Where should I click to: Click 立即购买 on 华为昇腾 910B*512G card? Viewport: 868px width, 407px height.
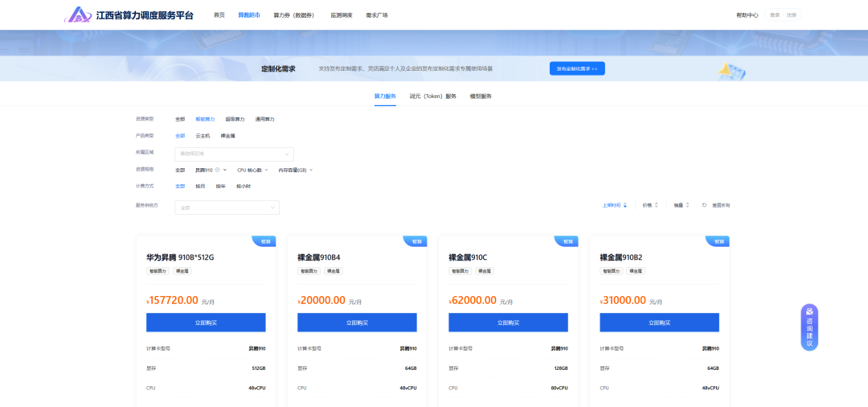coord(206,323)
